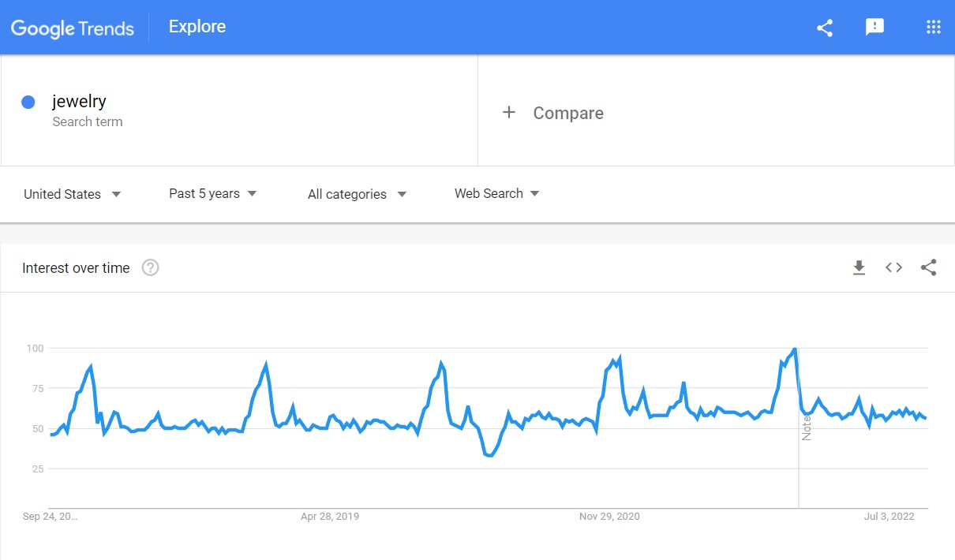Click the Note marker on the chart

[806, 427]
